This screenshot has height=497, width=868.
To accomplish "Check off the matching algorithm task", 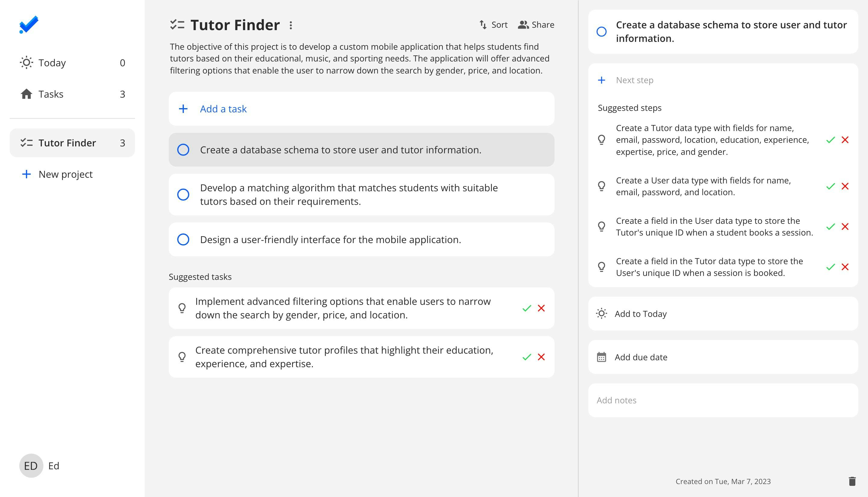I will pyautogui.click(x=183, y=194).
